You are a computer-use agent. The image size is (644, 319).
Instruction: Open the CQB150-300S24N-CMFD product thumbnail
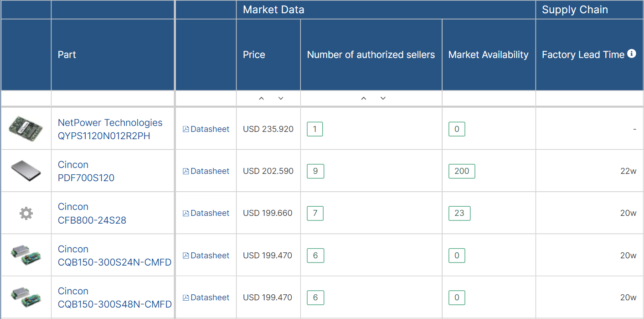point(26,256)
